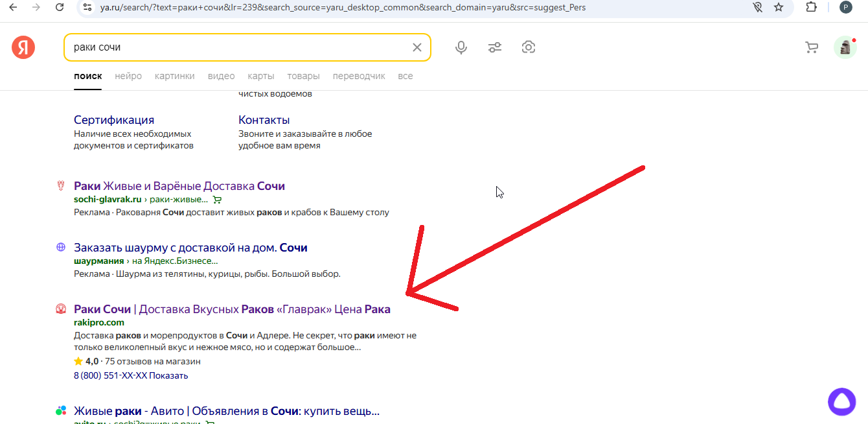Click the Yandex logo
The image size is (868, 424).
pos(23,47)
